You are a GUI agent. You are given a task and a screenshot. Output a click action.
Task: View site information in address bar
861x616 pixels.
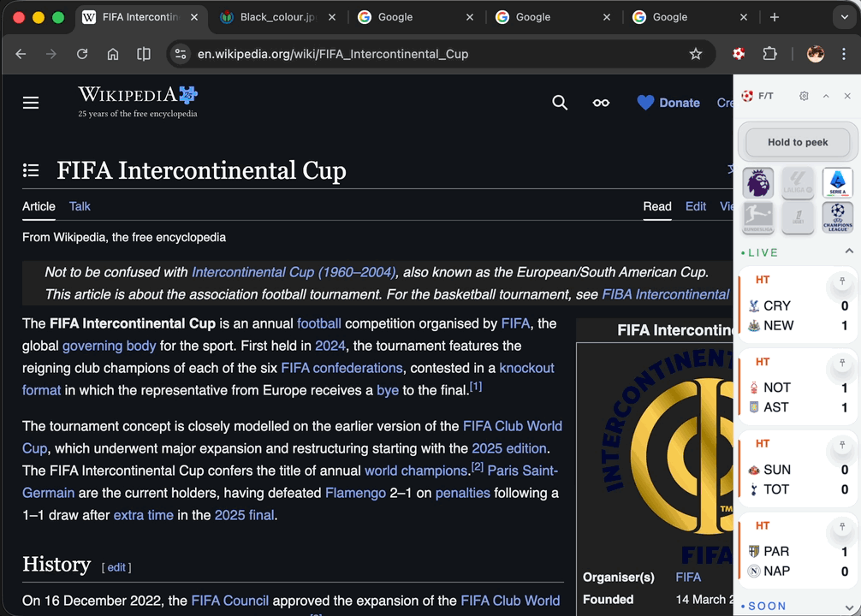tap(181, 54)
